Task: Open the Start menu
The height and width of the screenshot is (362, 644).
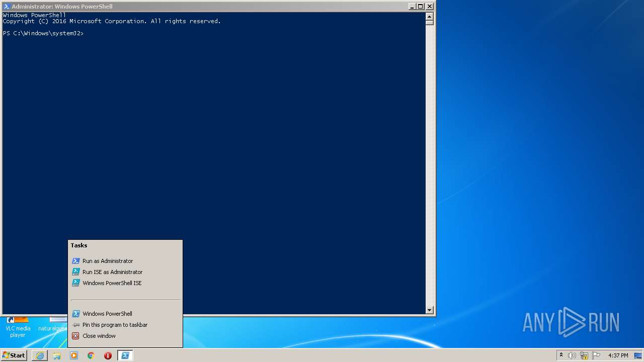Action: (14, 355)
